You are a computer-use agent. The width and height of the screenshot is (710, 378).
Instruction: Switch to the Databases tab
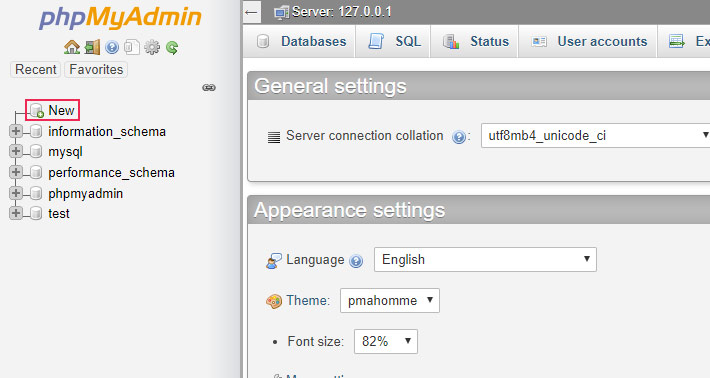click(299, 42)
